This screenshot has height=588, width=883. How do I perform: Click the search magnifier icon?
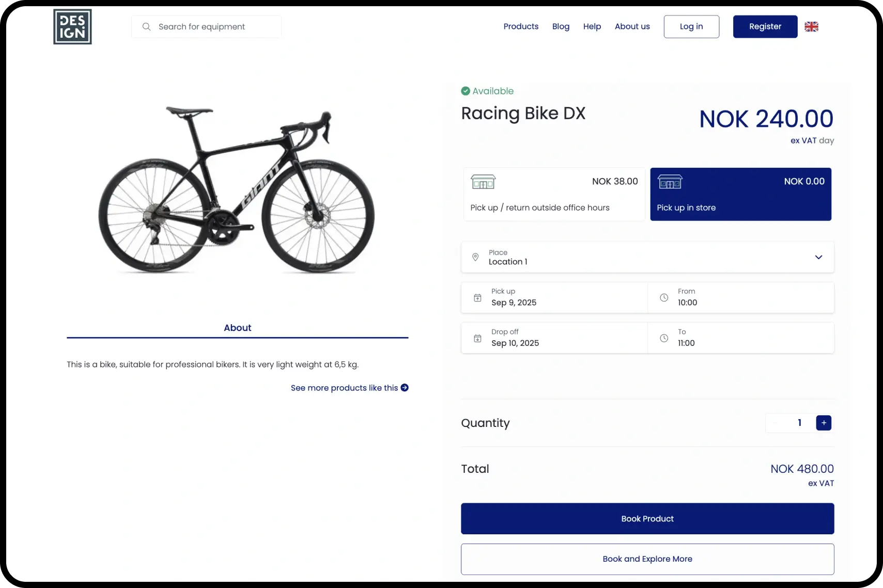(147, 26)
